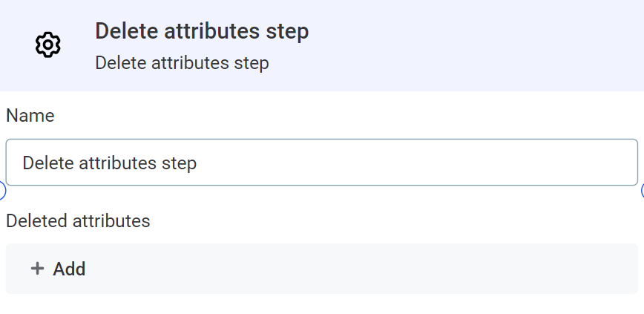This screenshot has height=314, width=644.
Task: Click the gear icon in the header
Action: [x=47, y=45]
